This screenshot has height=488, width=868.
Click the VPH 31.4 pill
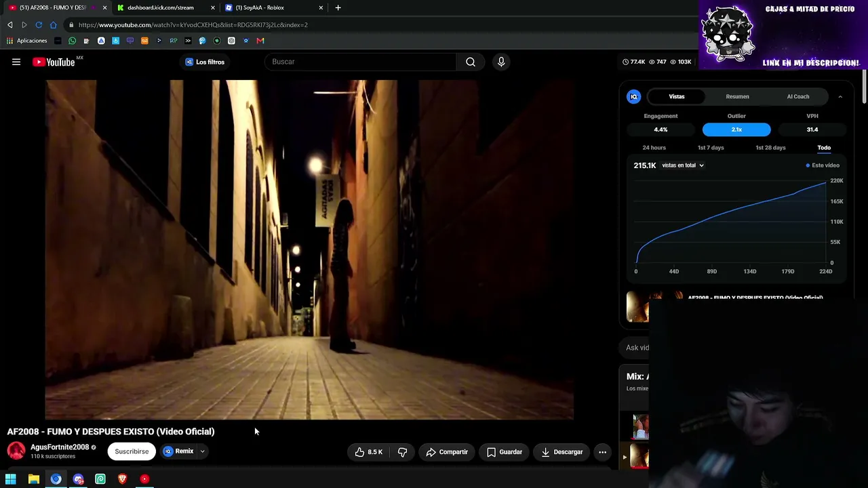pos(812,129)
